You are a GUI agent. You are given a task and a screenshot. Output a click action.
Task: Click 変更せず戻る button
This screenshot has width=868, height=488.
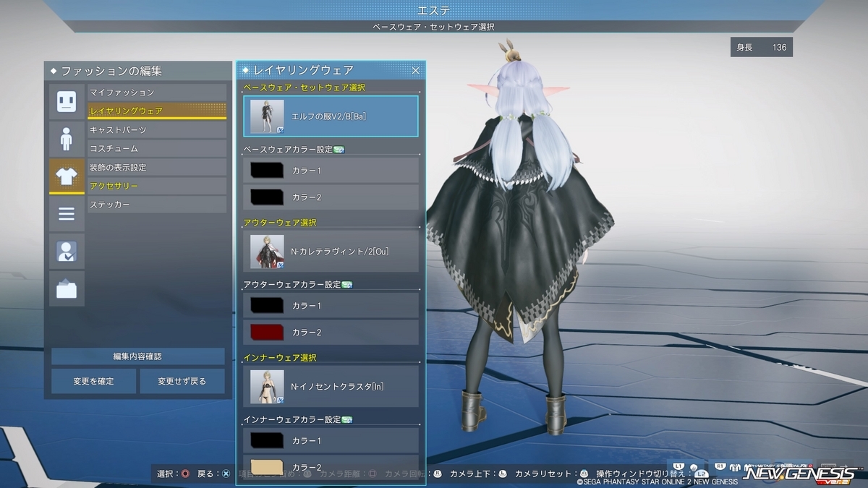pyautogui.click(x=182, y=381)
